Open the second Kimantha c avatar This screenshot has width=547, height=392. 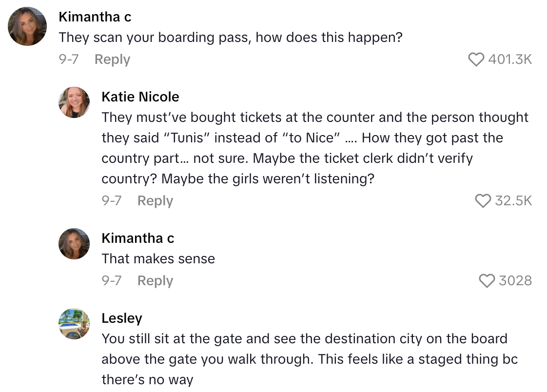click(74, 243)
